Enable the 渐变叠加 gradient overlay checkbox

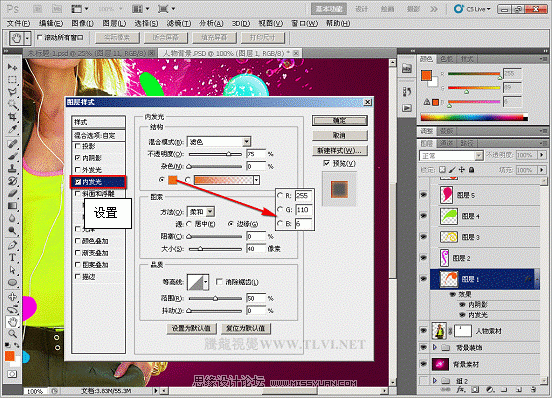pyautogui.click(x=78, y=253)
